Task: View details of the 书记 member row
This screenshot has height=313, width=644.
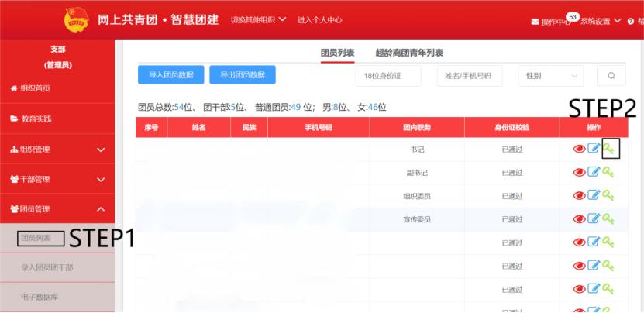Action: pos(579,149)
